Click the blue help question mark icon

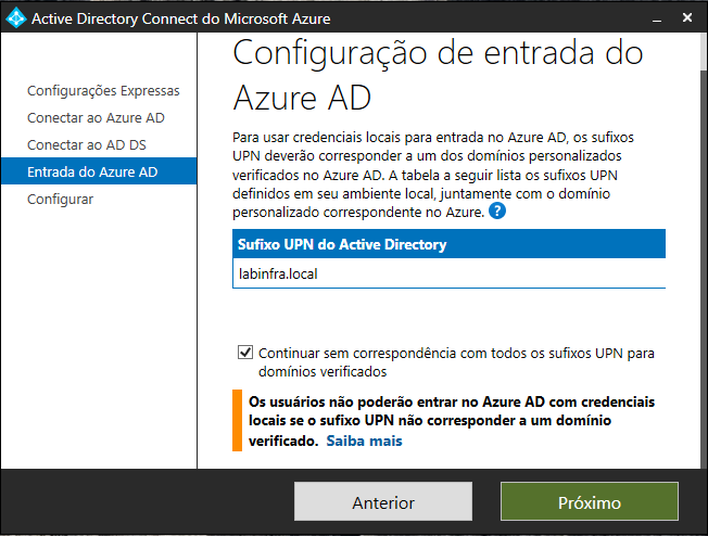click(497, 211)
